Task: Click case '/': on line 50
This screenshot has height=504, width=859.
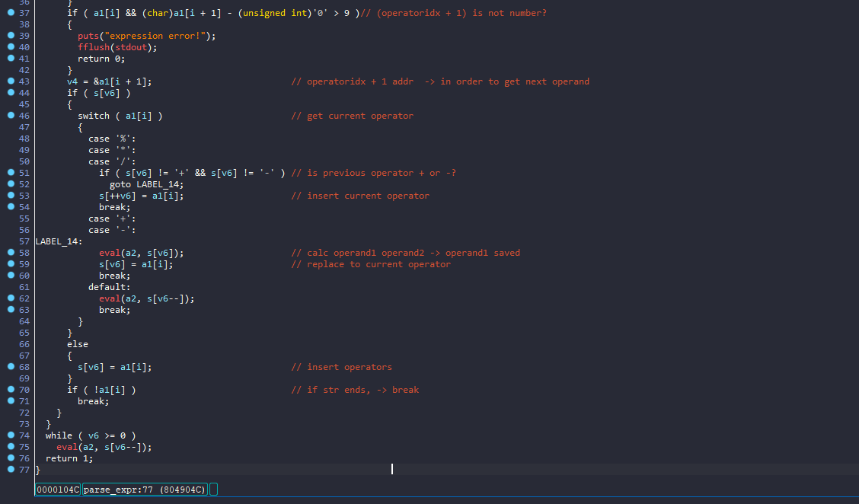Action: click(x=112, y=161)
